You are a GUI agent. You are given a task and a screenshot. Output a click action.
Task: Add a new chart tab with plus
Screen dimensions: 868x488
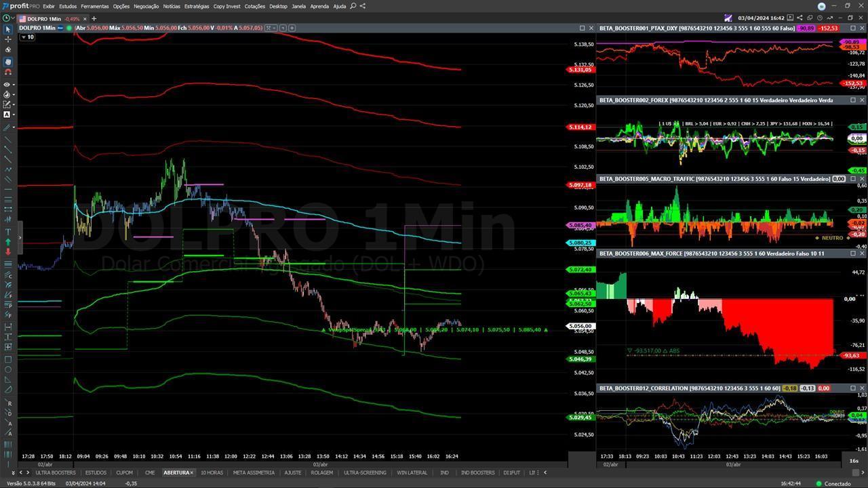(94, 18)
